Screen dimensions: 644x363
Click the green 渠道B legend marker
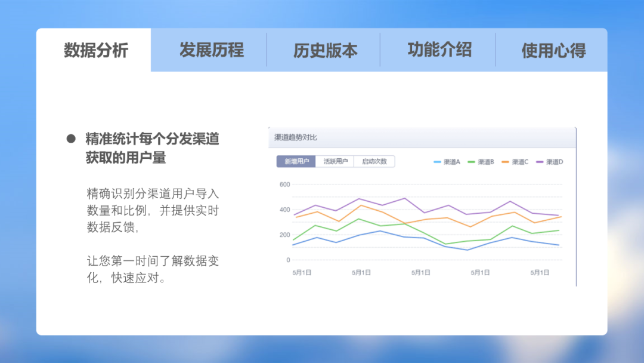470,161
